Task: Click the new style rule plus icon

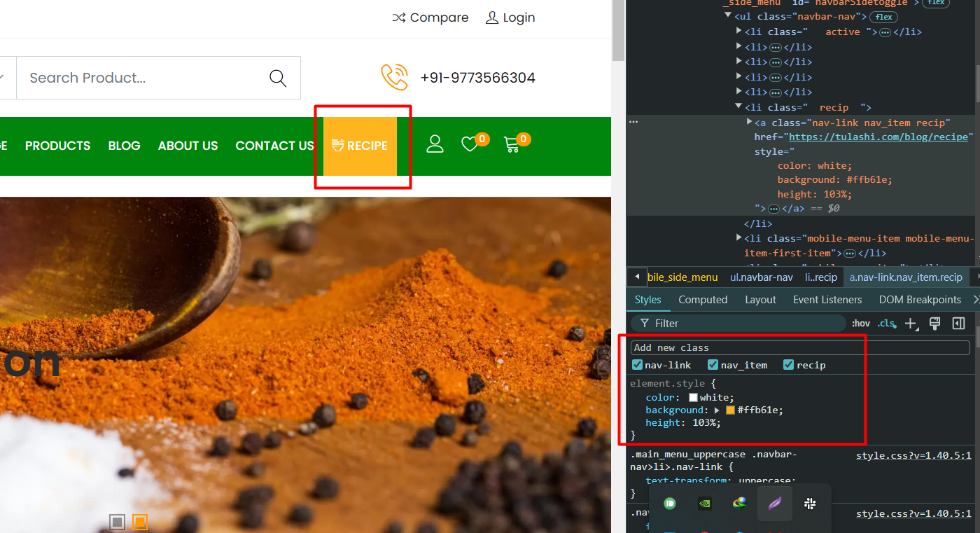Action: coord(911,323)
